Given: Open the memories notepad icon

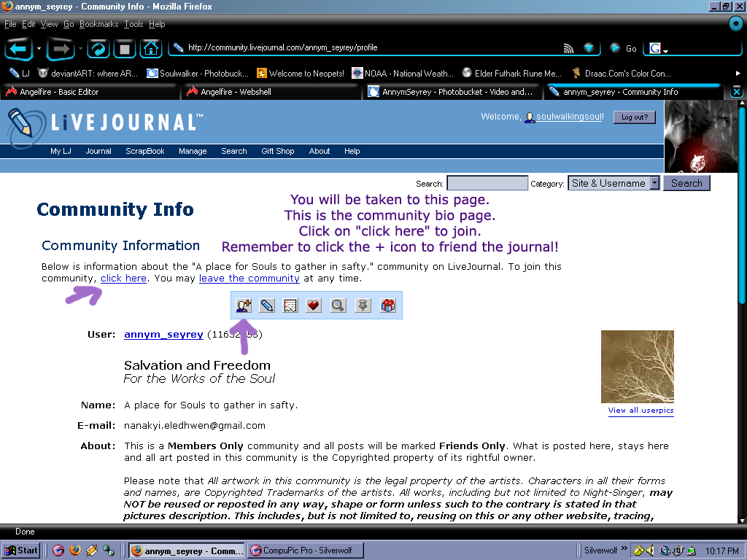Looking at the screenshot, I should coord(290,306).
